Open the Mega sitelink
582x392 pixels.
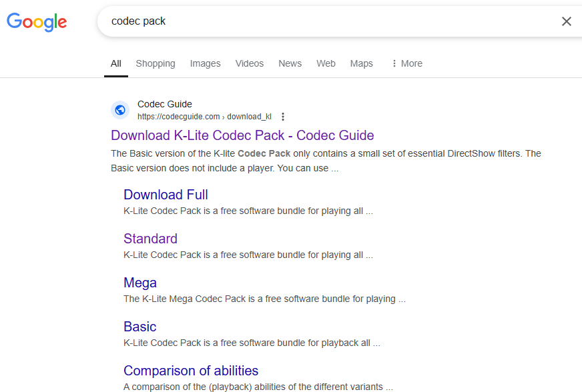click(140, 283)
